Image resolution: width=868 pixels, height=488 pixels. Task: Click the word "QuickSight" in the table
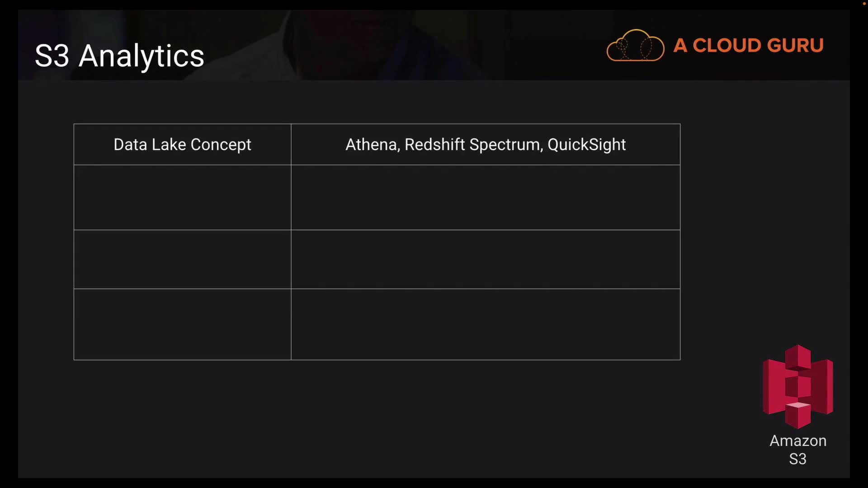586,145
